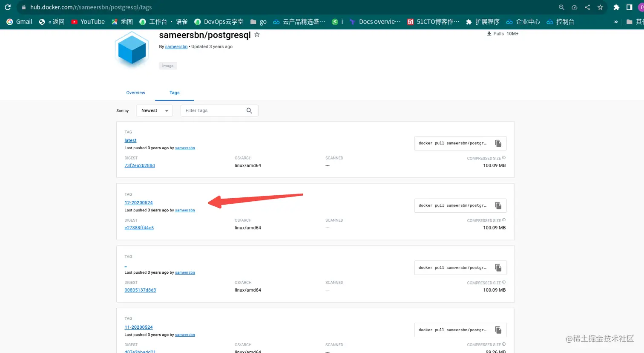The width and height of the screenshot is (644, 353).
Task: Toggle the browser side panel icon
Action: 629,7
